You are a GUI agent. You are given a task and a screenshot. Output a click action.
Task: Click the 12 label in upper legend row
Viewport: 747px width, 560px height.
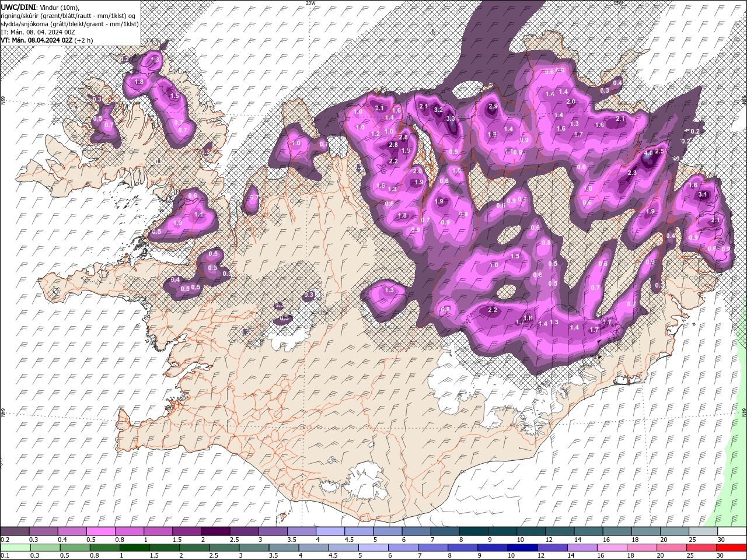549,540
